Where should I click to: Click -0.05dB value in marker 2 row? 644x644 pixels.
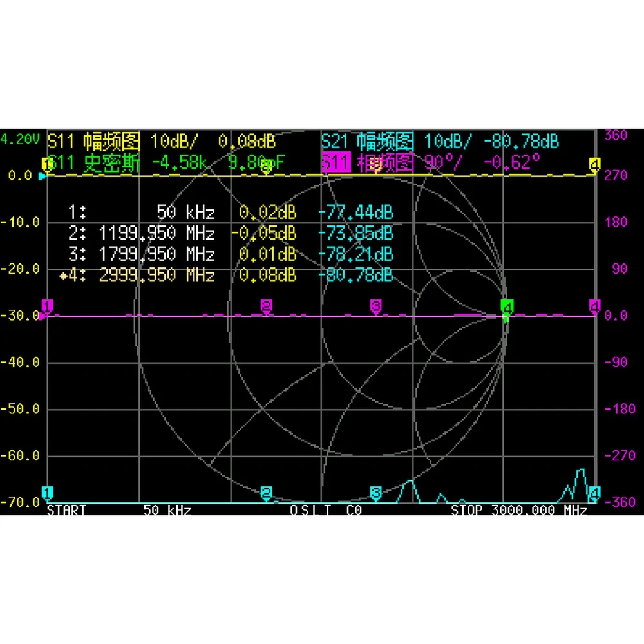(x=263, y=233)
